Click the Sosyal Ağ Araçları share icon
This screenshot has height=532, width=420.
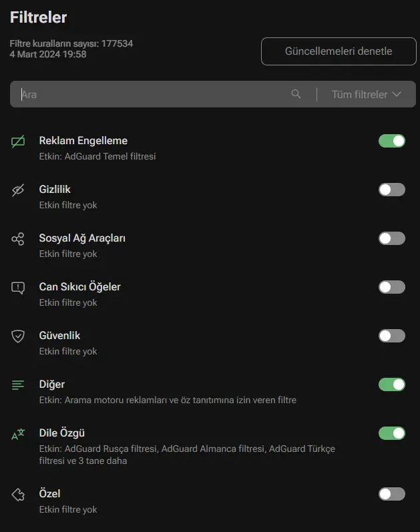pos(18,239)
